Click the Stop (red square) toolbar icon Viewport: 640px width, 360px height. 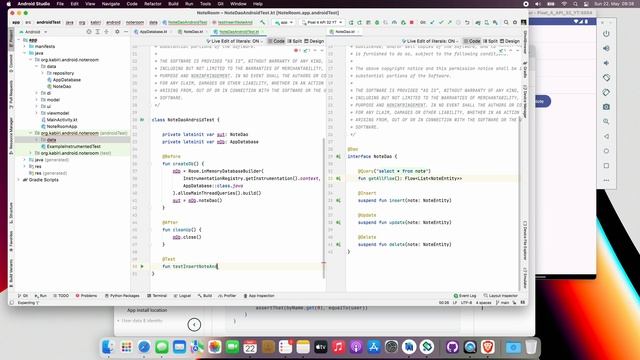412,22
